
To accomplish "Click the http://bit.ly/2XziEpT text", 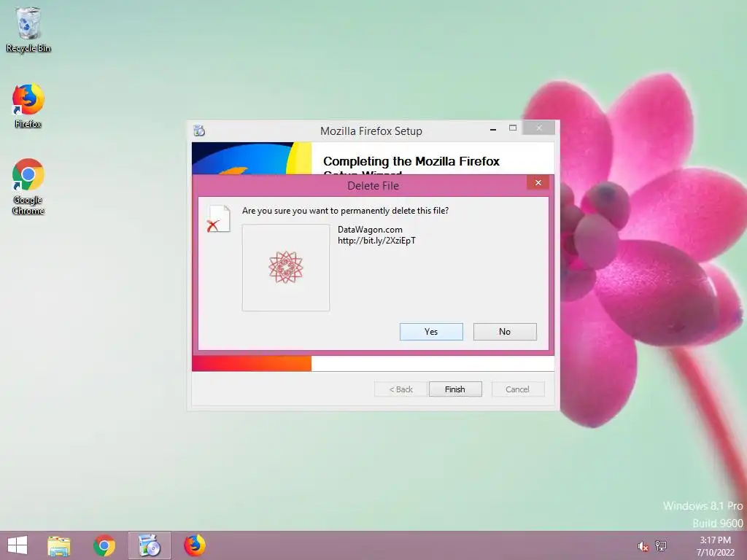I will click(376, 241).
